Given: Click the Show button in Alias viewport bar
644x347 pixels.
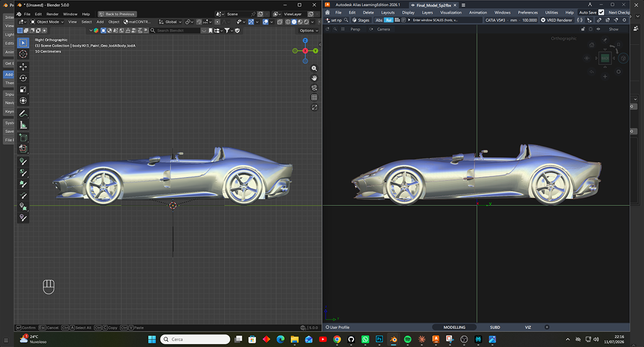Looking at the screenshot, I should point(613,29).
